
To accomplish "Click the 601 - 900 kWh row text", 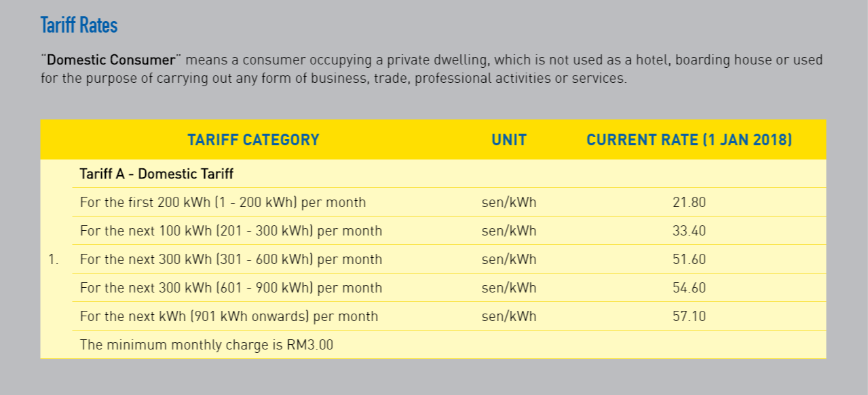I will click(x=231, y=288).
